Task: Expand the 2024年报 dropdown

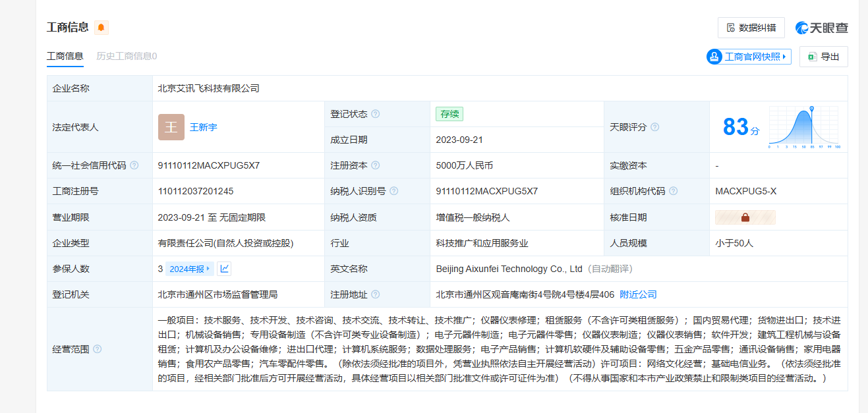Action: coord(189,269)
